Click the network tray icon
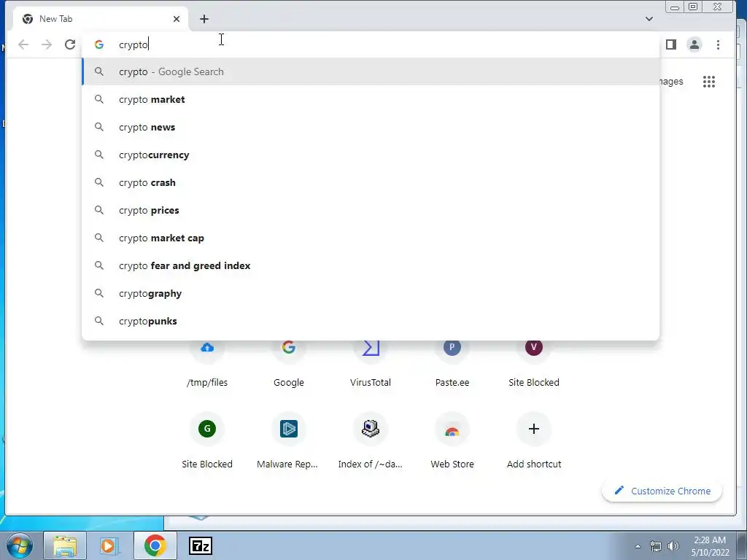The image size is (747, 560). tap(656, 546)
